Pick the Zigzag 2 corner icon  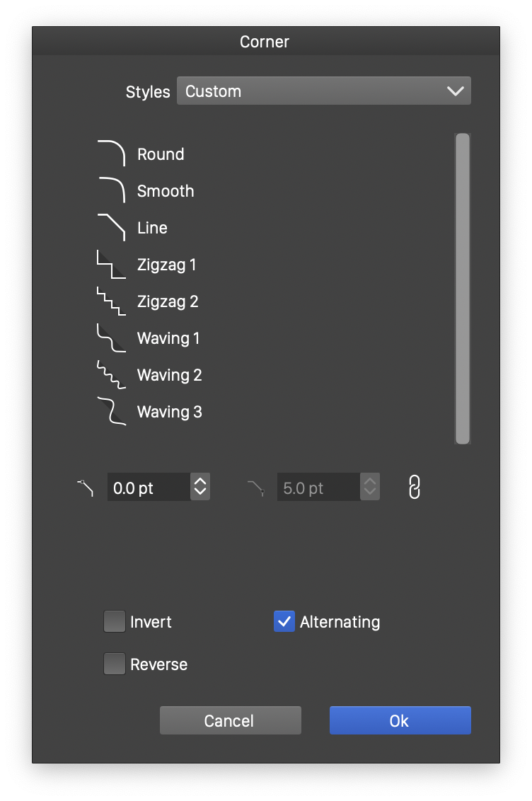111,301
